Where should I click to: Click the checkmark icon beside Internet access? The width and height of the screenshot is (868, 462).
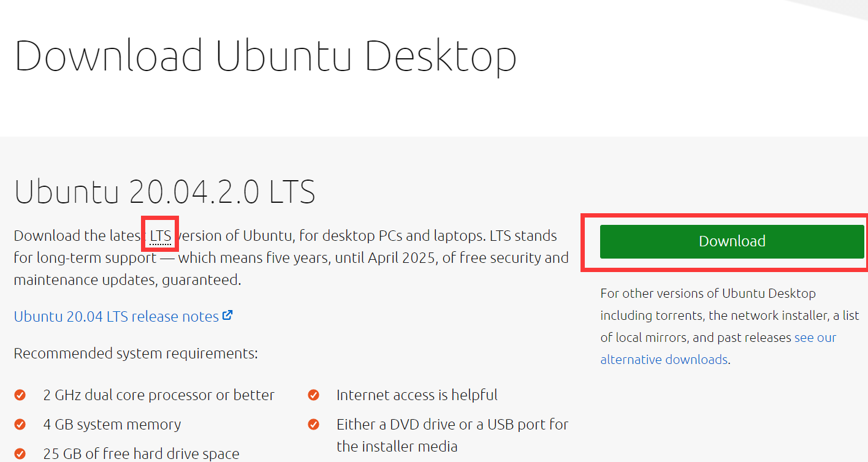[x=313, y=395]
